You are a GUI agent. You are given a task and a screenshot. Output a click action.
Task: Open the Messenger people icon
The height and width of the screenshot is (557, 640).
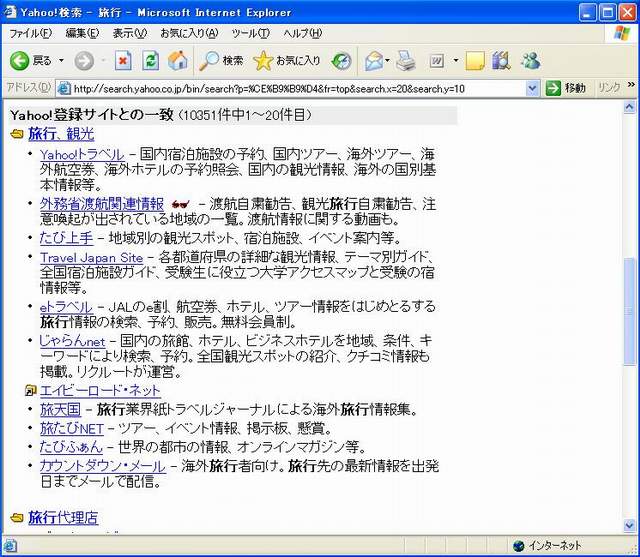[530, 61]
